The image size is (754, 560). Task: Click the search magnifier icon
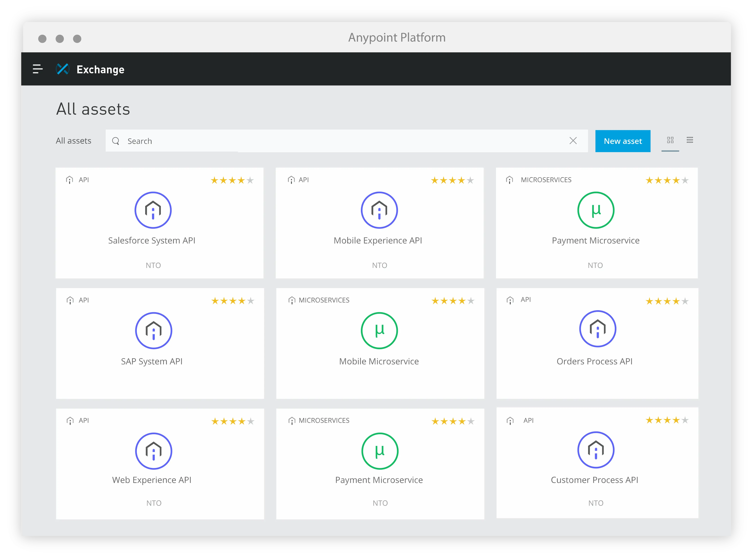point(116,141)
